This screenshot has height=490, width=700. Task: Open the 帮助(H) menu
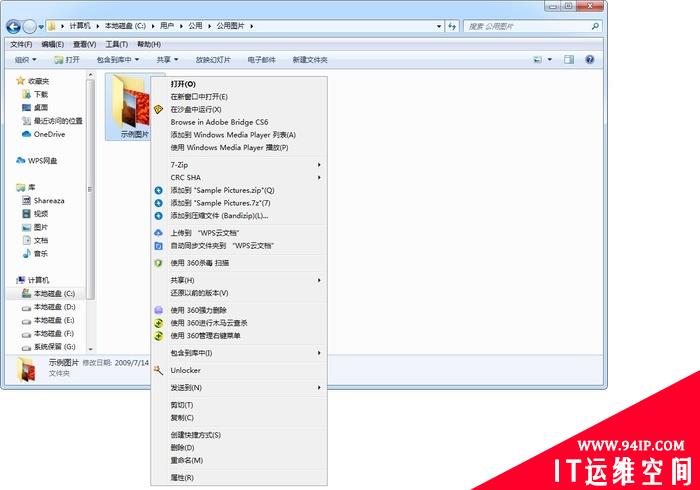pyautogui.click(x=149, y=44)
